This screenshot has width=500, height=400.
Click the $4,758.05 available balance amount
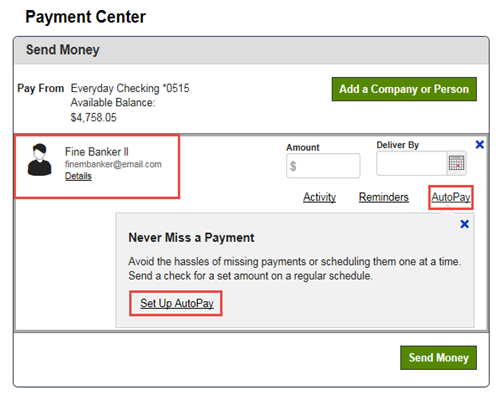[x=94, y=118]
